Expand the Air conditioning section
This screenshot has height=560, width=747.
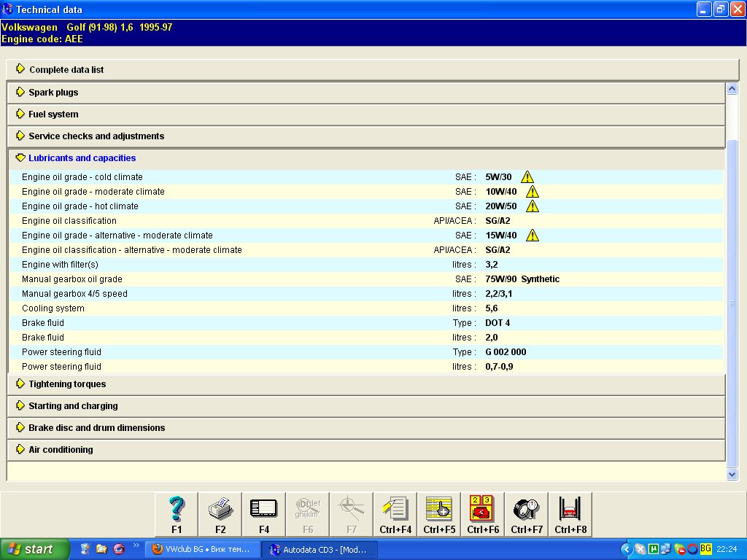coord(61,450)
